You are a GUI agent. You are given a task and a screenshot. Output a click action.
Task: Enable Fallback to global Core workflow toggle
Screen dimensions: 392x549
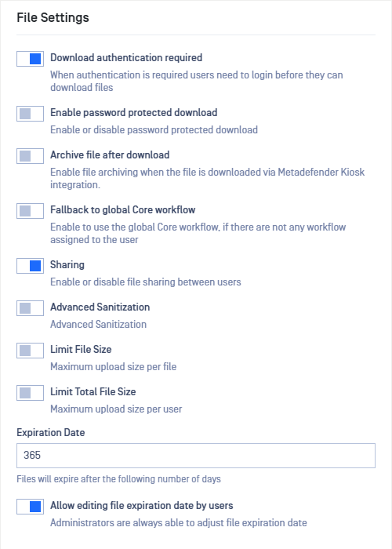pos(30,211)
